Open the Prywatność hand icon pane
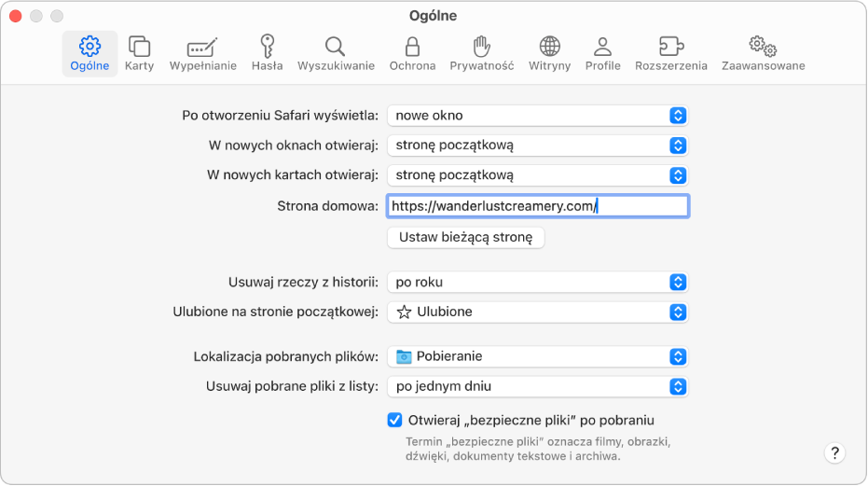Viewport: 868px width, 486px height. tap(481, 53)
